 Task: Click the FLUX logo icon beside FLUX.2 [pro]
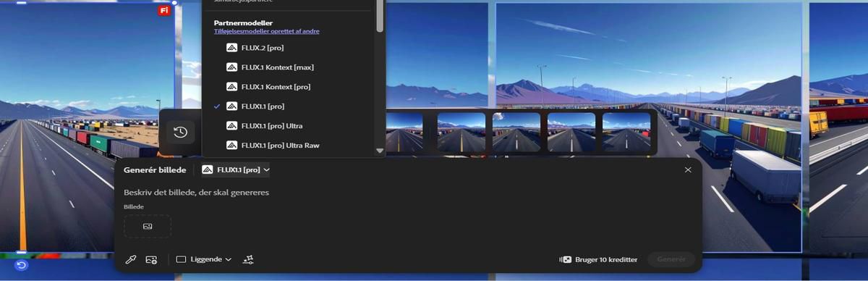(232, 48)
